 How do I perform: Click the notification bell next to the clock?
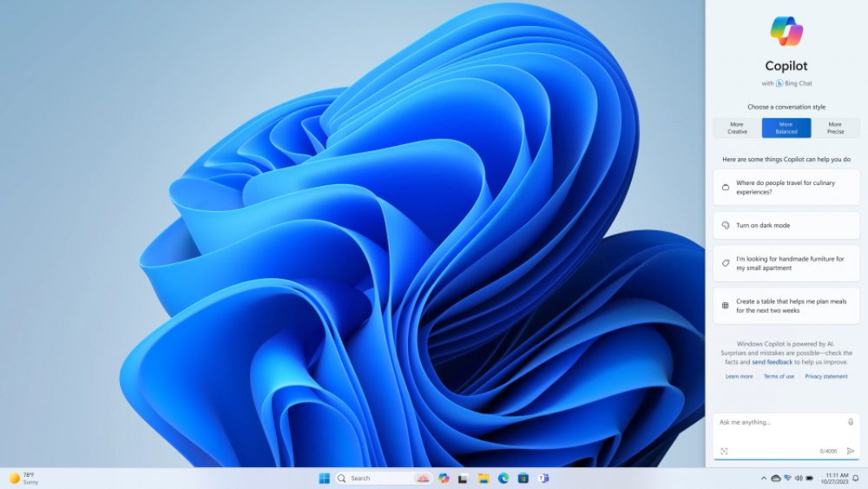tap(856, 478)
